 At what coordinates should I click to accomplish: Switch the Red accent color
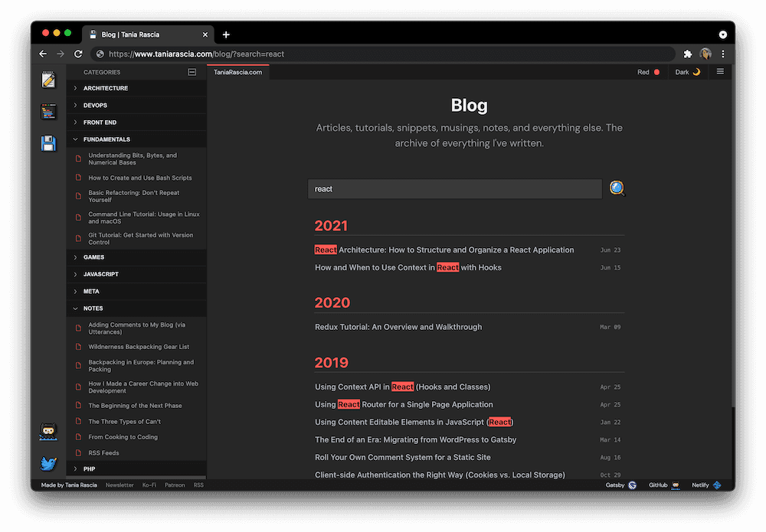click(648, 72)
